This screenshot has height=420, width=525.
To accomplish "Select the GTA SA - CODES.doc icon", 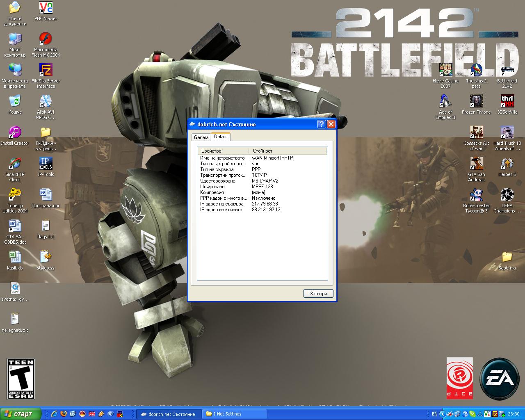I will (15, 232).
